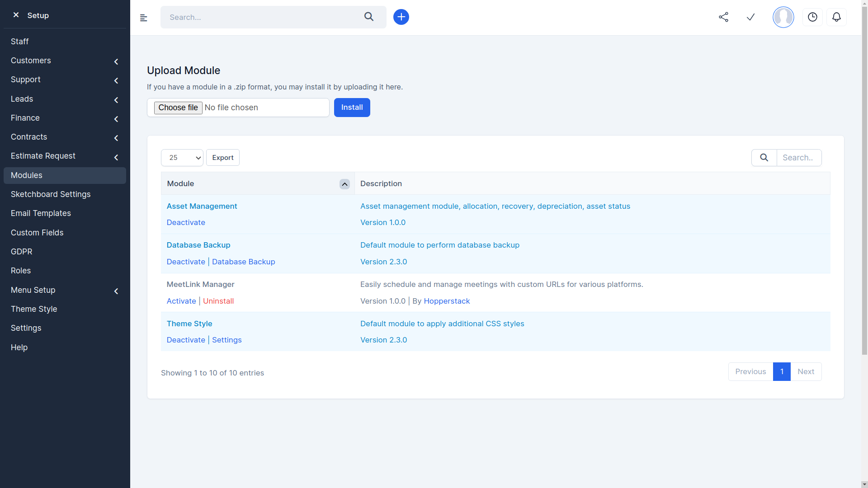The image size is (868, 488).
Task: Expand the Menu Setup sidebar item
Action: point(117,290)
